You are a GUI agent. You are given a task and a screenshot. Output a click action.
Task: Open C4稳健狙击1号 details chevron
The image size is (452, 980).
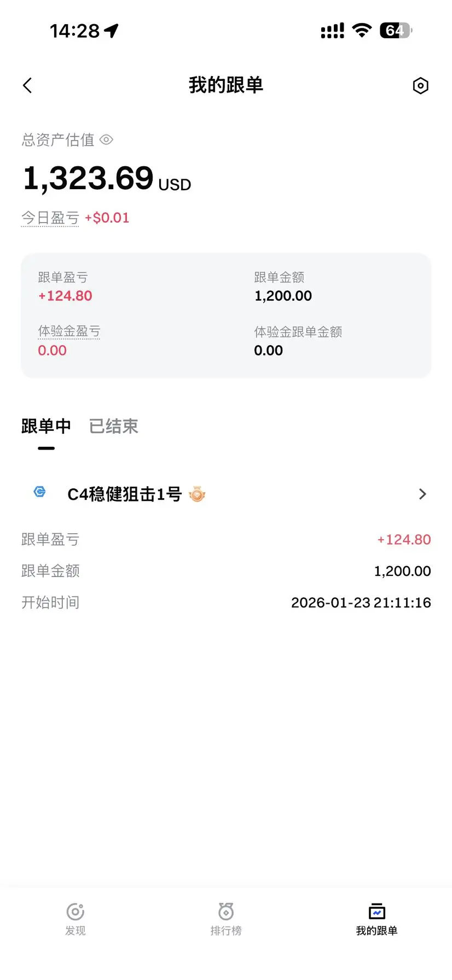422,494
